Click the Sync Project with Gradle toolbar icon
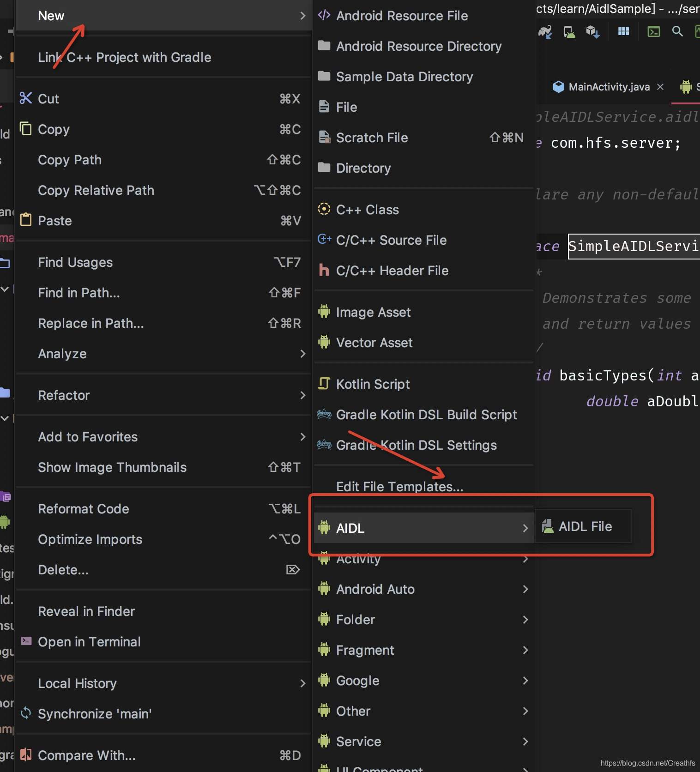Viewport: 700px width, 772px height. pos(545,31)
